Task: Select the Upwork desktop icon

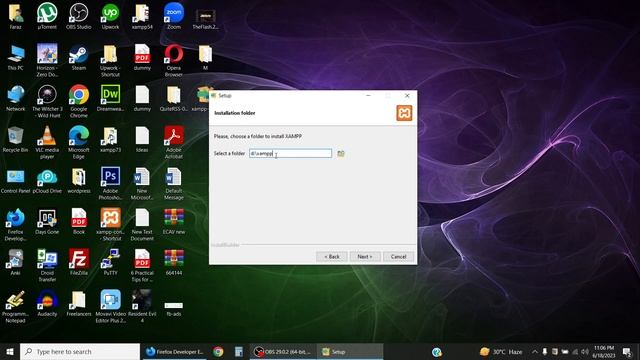Action: pyautogui.click(x=110, y=16)
